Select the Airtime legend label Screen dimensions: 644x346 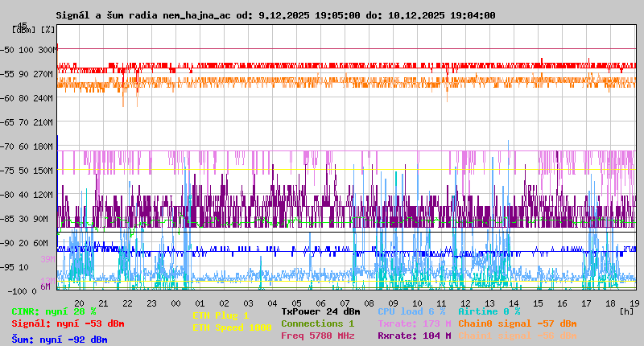pos(489,311)
